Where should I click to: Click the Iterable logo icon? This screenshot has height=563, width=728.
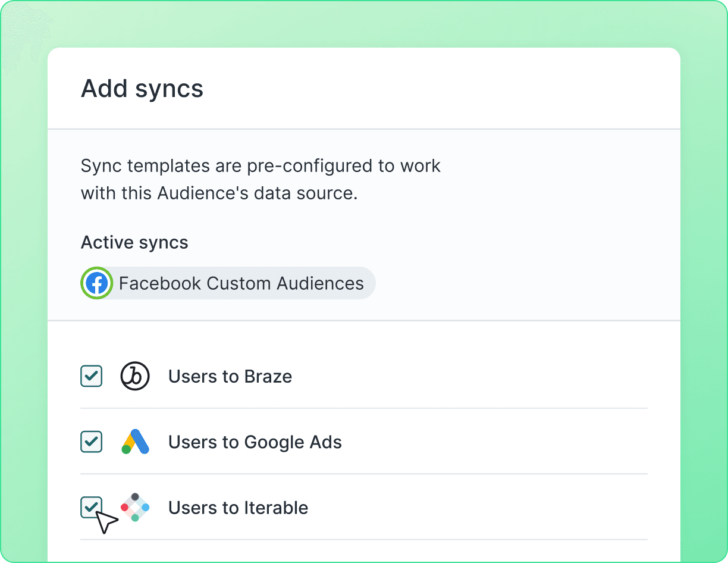[x=135, y=508]
